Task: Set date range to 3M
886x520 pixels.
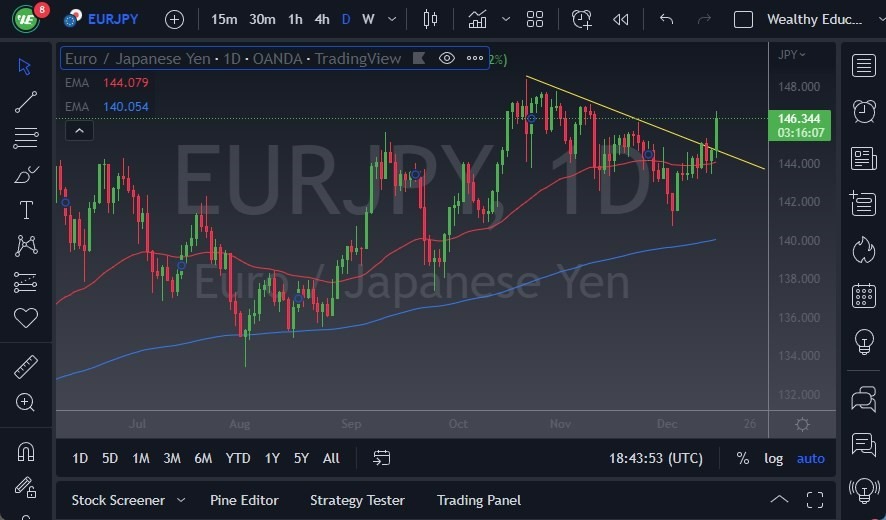Action: pos(172,458)
